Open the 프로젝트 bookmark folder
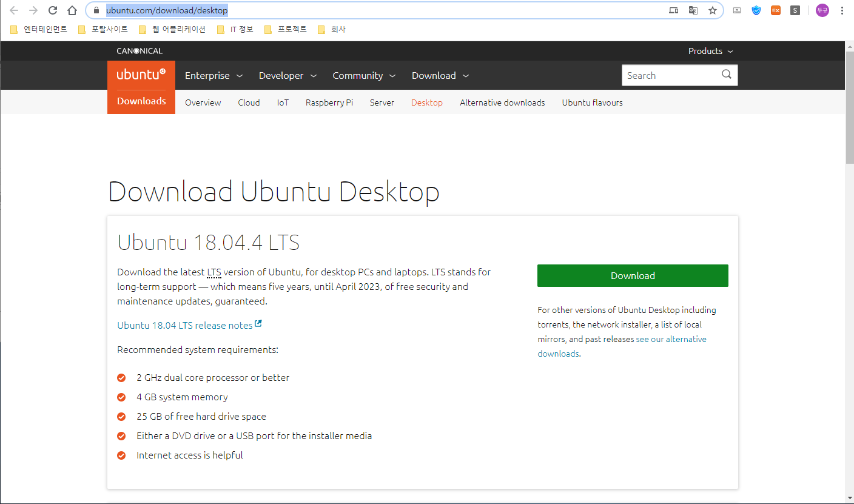The height and width of the screenshot is (504, 854). coord(286,29)
